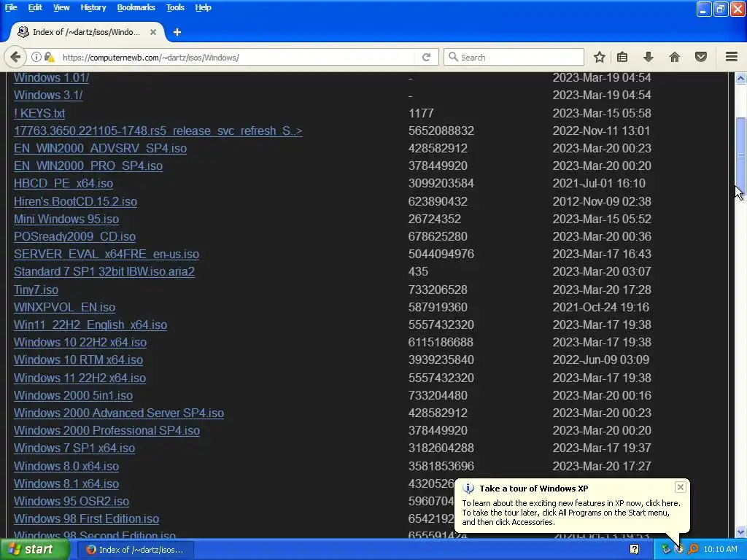This screenshot has height=560, width=747.
Task: Open the File menu
Action: tap(11, 7)
